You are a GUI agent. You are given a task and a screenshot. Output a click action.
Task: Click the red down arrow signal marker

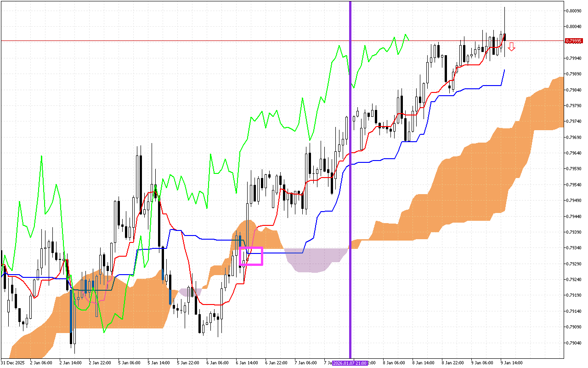pos(511,46)
